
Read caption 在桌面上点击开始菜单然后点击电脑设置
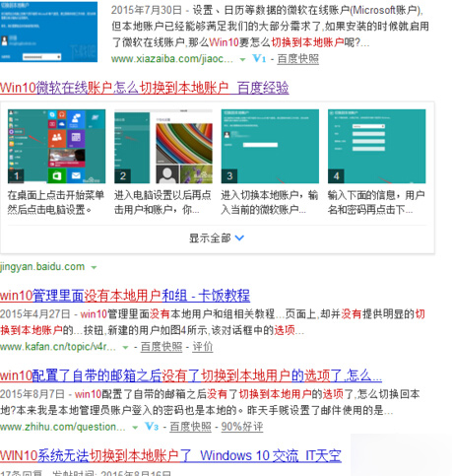point(56,202)
